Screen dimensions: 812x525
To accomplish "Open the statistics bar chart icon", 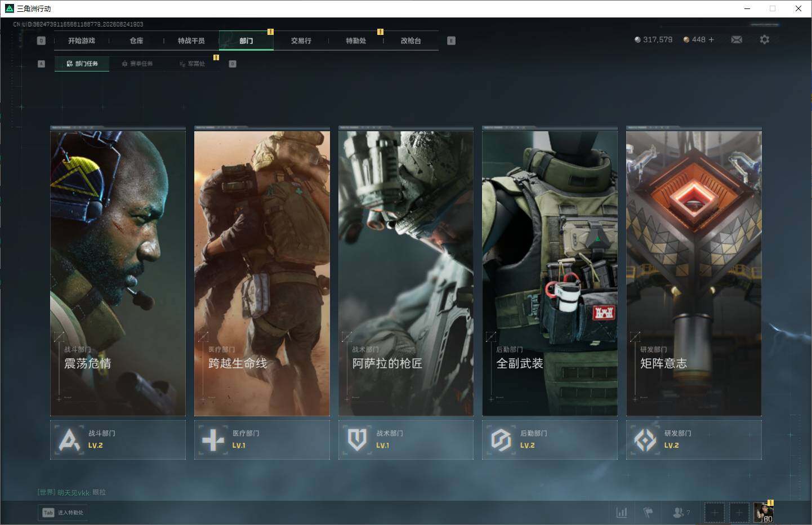I will point(622,513).
